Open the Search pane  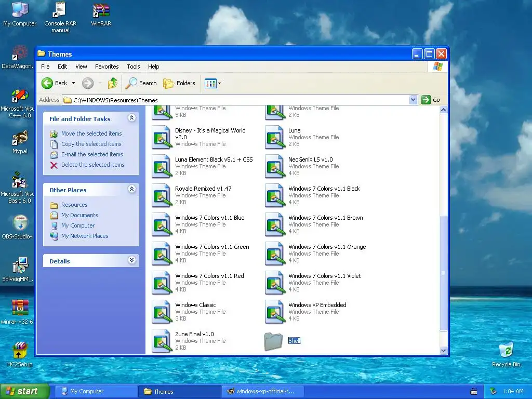click(x=141, y=83)
